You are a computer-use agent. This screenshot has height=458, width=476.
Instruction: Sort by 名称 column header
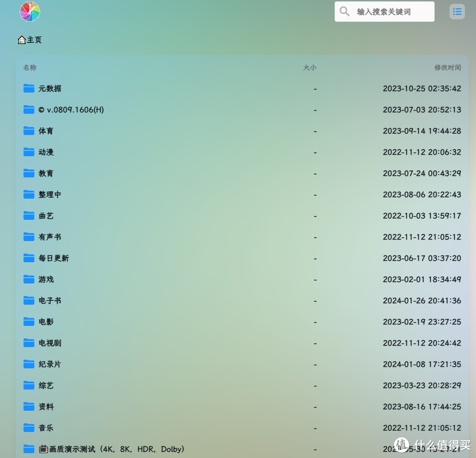tap(30, 67)
